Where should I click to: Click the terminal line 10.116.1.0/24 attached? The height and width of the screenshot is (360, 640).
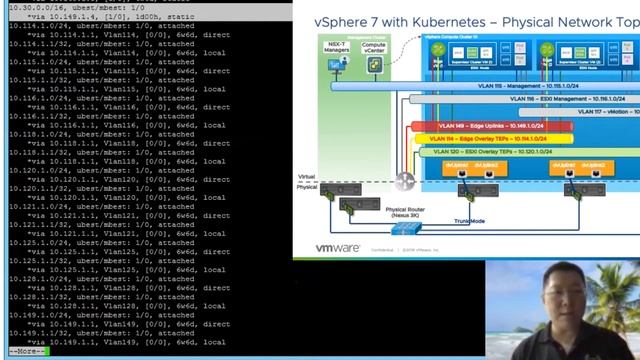click(x=102, y=98)
